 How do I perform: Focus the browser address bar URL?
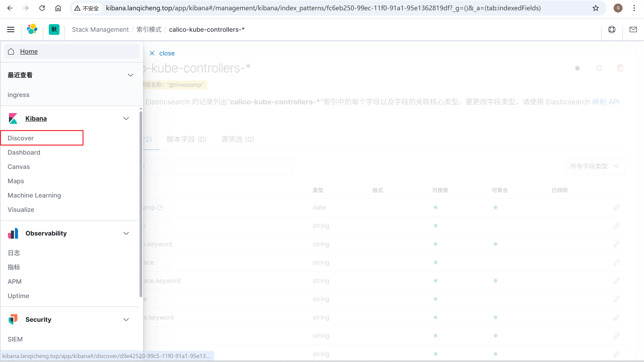pyautogui.click(x=323, y=8)
